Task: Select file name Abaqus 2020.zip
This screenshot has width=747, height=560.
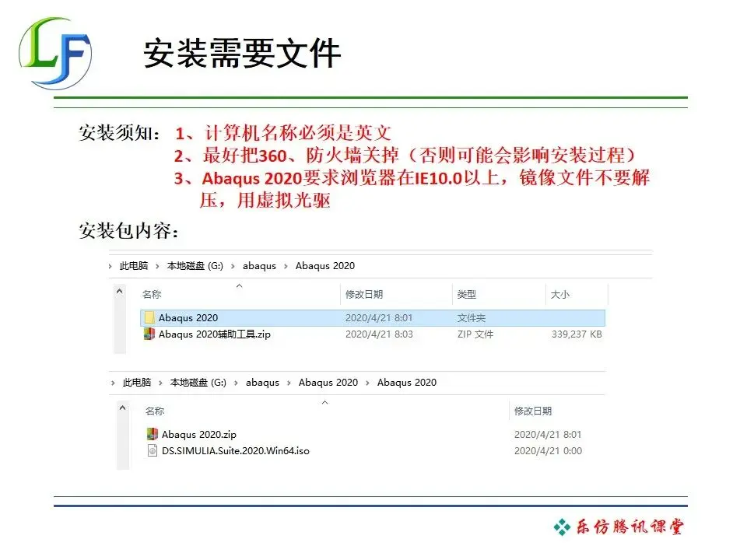Action: [x=198, y=434]
